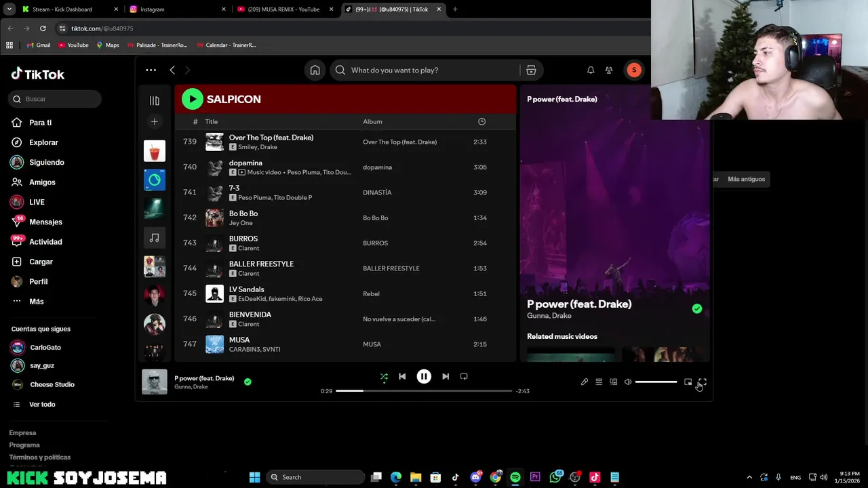Open Spotify three-dot menu

coord(151,70)
